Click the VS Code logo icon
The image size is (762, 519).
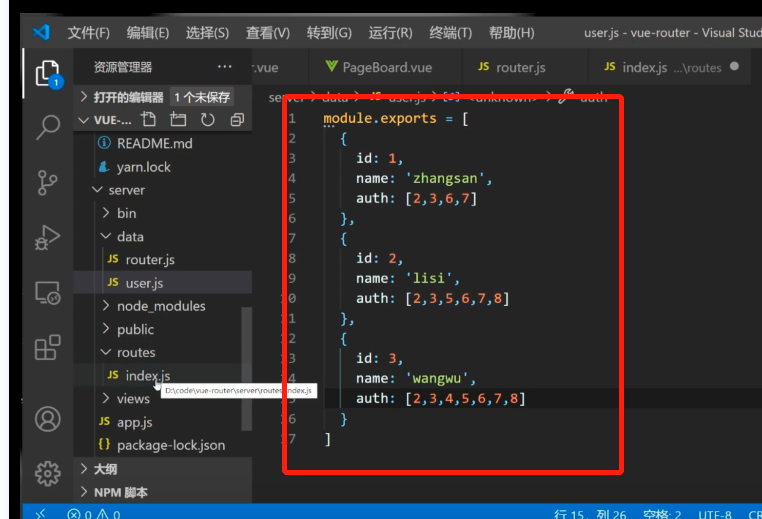41,33
